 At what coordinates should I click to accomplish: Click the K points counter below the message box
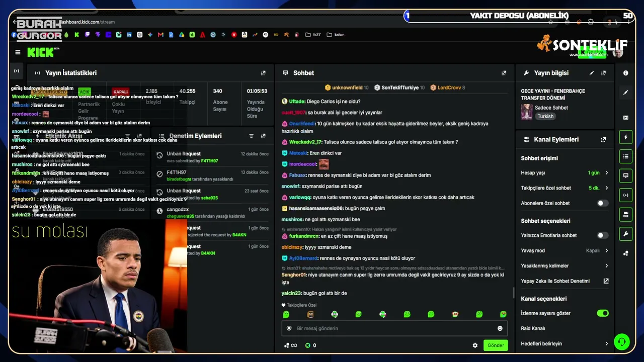click(x=311, y=345)
